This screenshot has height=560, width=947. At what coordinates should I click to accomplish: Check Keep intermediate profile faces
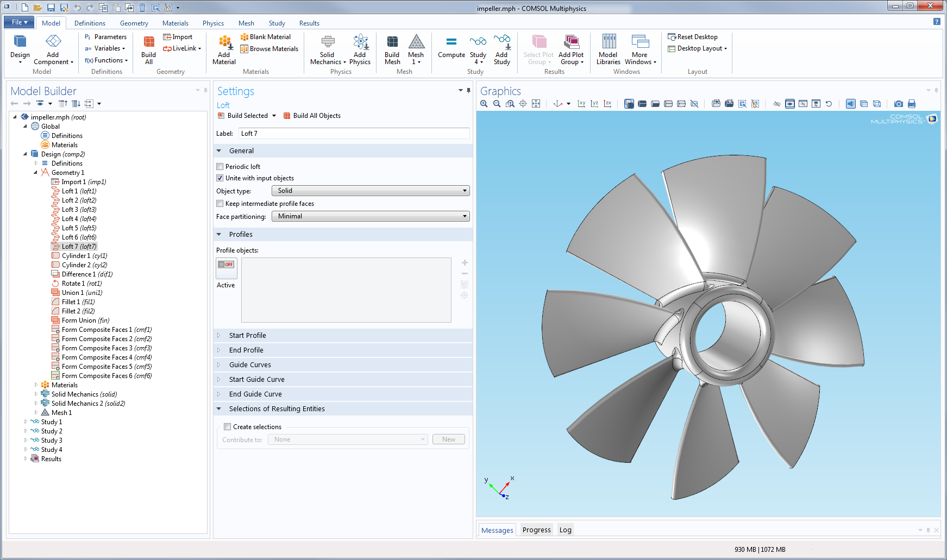point(220,204)
